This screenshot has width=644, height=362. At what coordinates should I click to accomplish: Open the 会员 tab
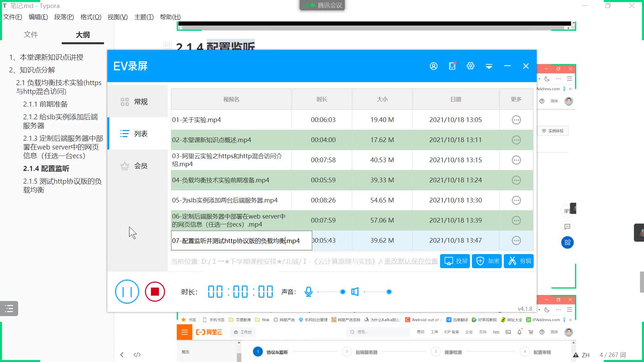point(138,166)
